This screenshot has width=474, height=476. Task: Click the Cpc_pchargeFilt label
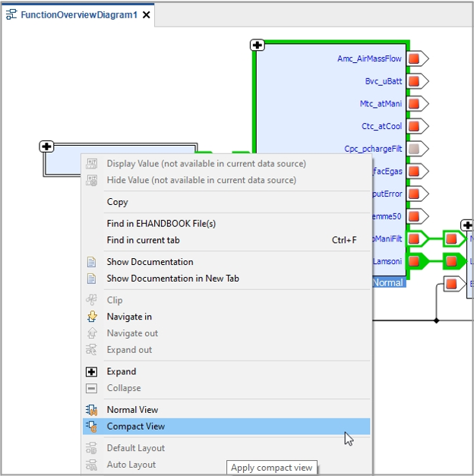click(373, 149)
